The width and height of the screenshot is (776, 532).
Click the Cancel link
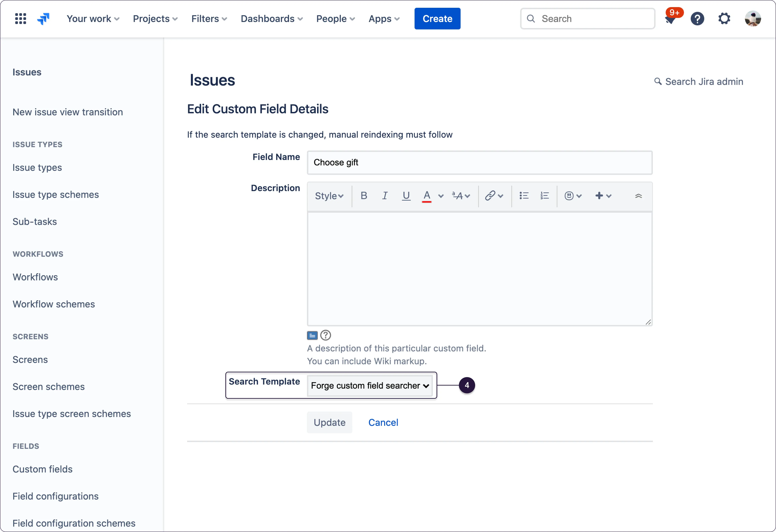coord(383,422)
